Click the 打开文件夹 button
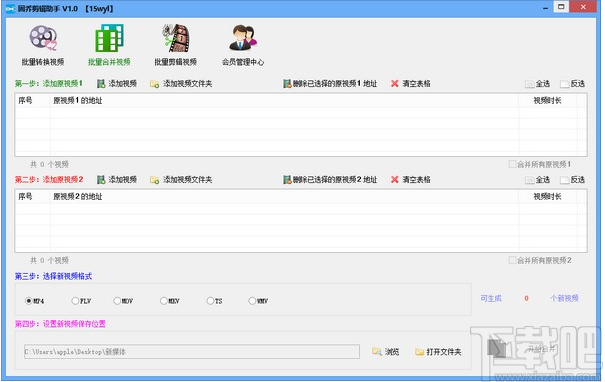Image resolution: width=605 pixels, height=382 pixels. pyautogui.click(x=438, y=352)
